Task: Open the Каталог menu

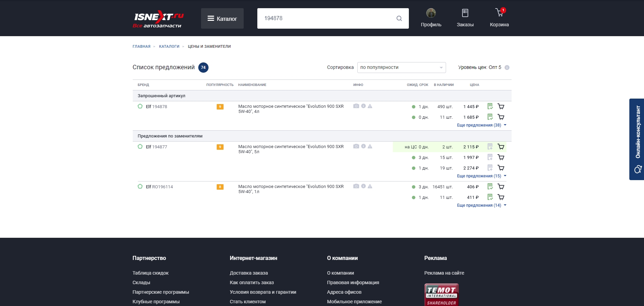Action: (x=222, y=18)
